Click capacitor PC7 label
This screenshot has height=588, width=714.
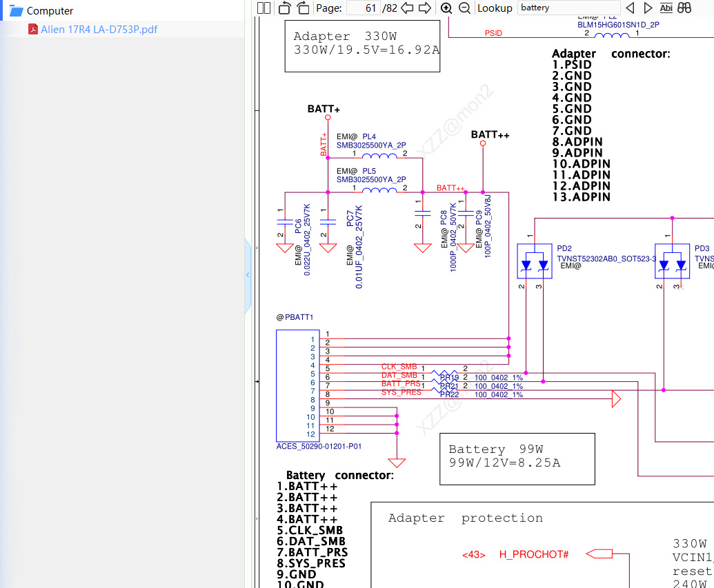coord(350,219)
